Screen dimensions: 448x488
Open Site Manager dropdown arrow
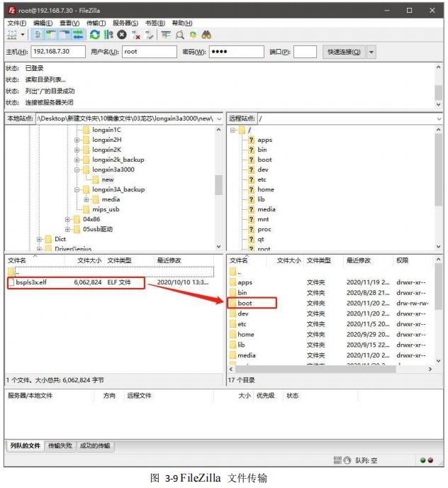[23, 35]
